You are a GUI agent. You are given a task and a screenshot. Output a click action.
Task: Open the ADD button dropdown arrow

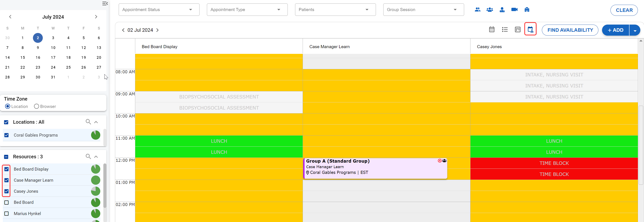[x=635, y=30]
